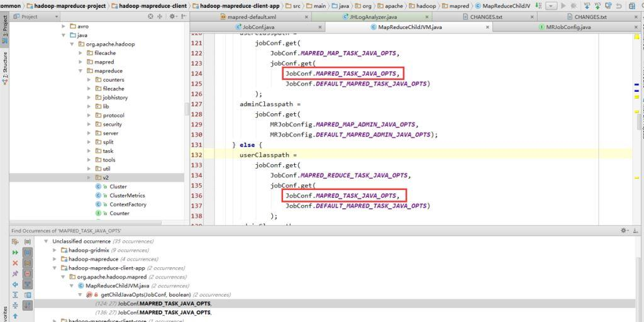Toggle Autoscroll to Source button
The height and width of the screenshot is (322, 644).
(28, 306)
